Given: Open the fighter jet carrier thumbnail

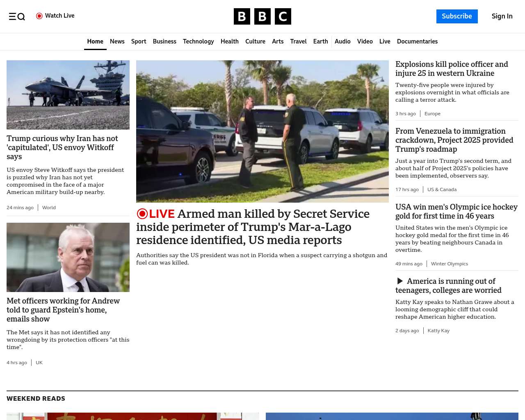Looking at the screenshot, I should [68, 95].
